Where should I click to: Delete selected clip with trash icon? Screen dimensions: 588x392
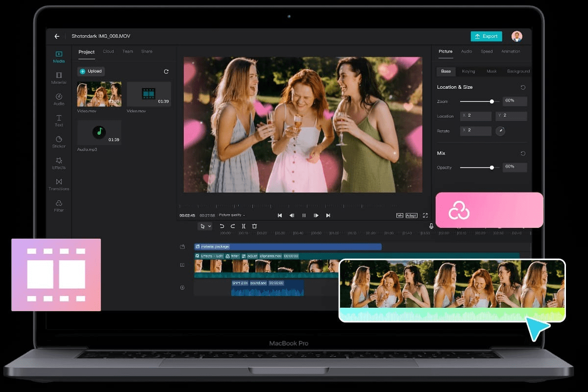tap(254, 226)
